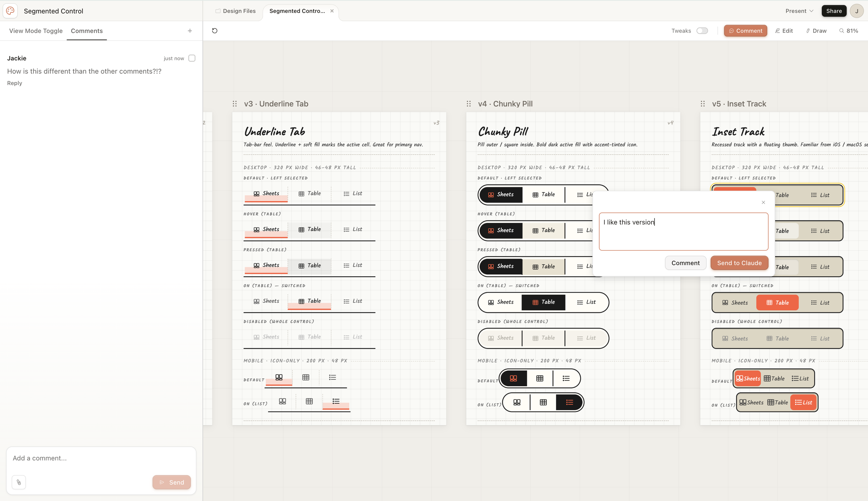Grab the v5 Inset Track drag handle

tap(703, 104)
